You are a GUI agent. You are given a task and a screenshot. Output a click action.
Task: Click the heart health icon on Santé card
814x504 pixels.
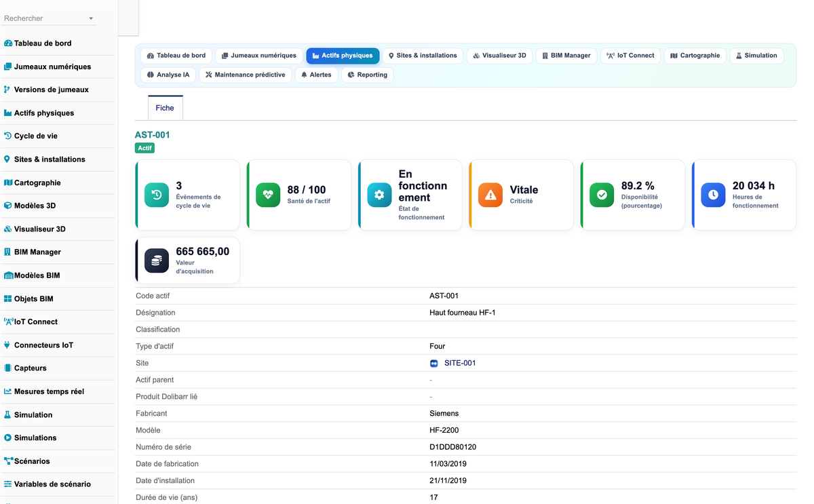pyautogui.click(x=268, y=195)
